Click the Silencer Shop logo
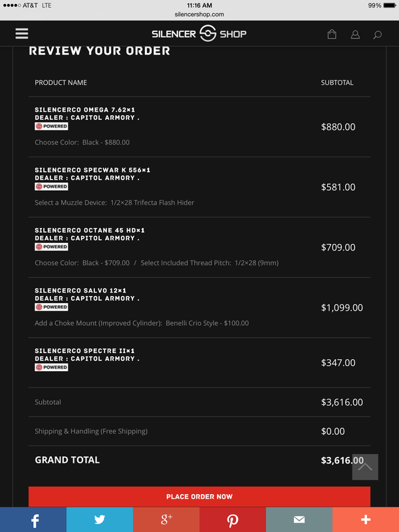The width and height of the screenshot is (399, 532). [199, 34]
